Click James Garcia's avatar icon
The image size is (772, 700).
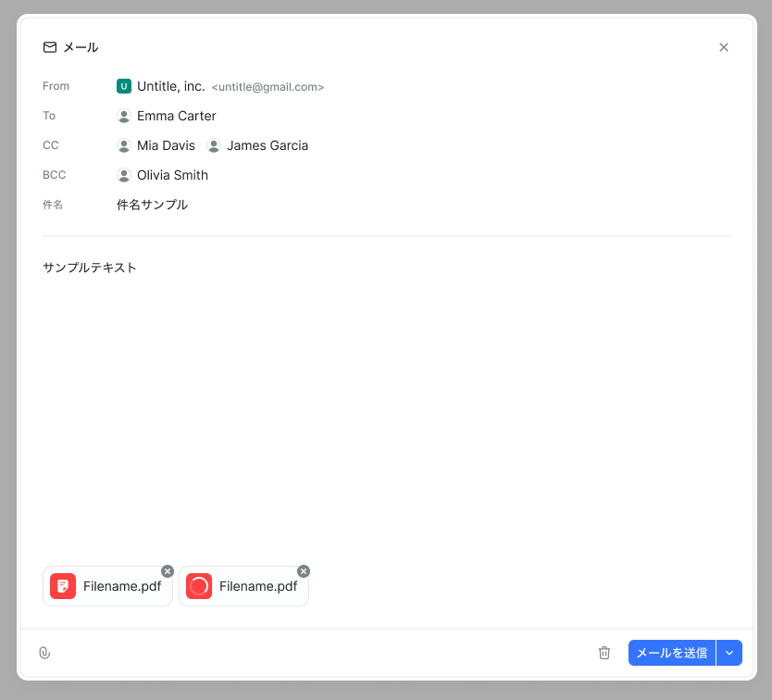coord(214,145)
